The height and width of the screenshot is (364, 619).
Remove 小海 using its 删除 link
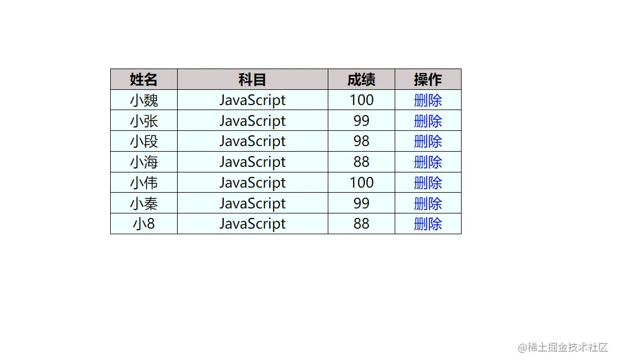pyautogui.click(x=428, y=162)
